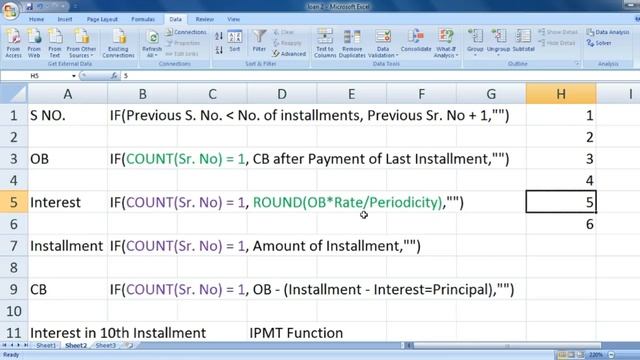Open Review ribbon tab
The image size is (640, 360).
(x=204, y=19)
